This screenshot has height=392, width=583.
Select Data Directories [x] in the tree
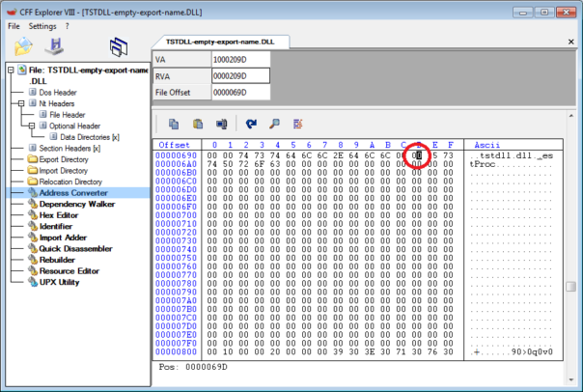click(x=90, y=137)
